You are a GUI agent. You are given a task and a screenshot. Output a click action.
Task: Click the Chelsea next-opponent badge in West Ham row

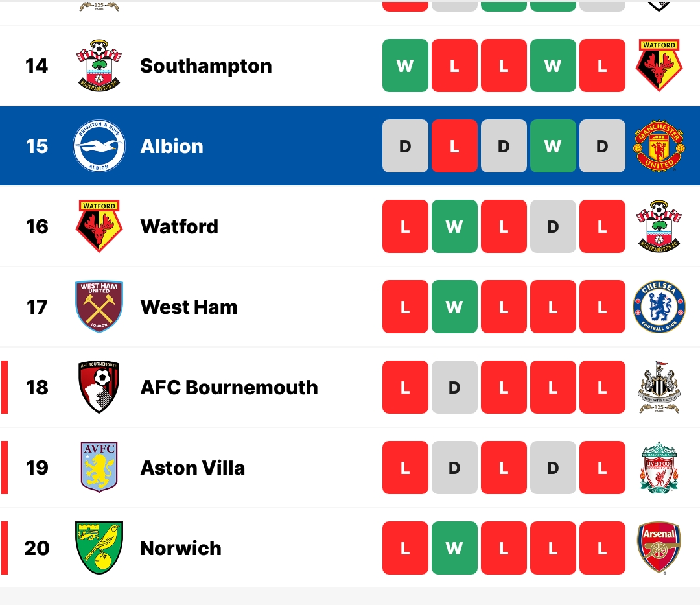click(x=659, y=307)
